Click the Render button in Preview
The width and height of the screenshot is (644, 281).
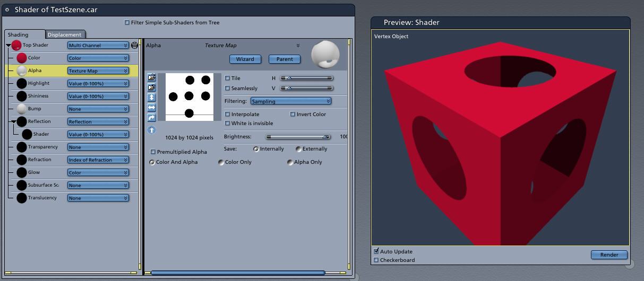(x=609, y=254)
